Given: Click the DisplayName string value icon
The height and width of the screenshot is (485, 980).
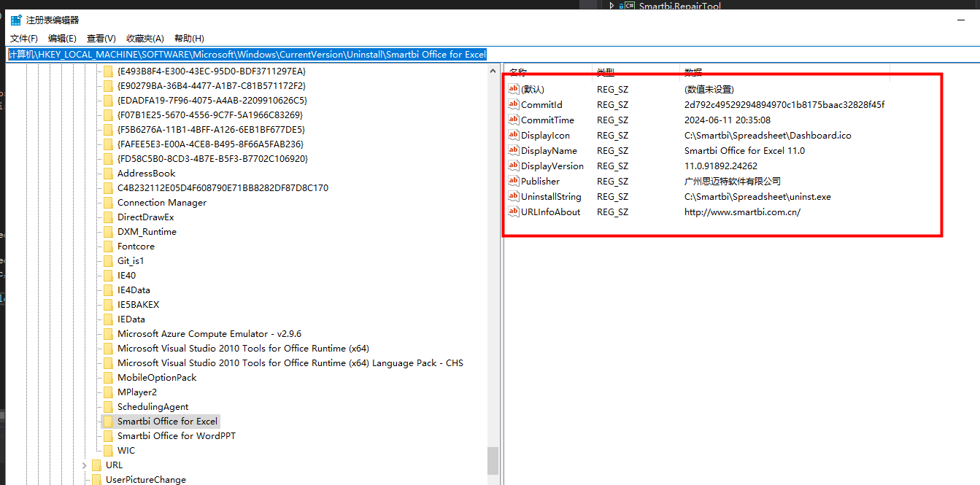Looking at the screenshot, I should point(514,150).
